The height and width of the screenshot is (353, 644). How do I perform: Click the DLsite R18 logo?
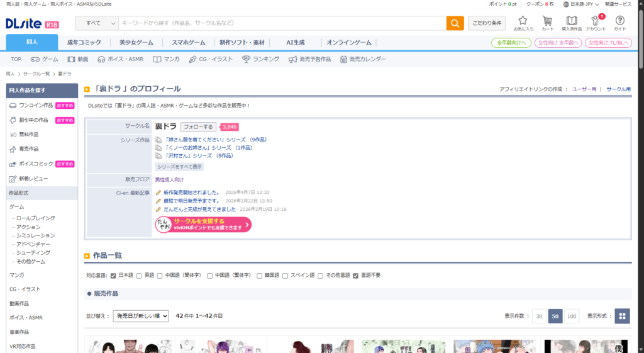tap(31, 24)
